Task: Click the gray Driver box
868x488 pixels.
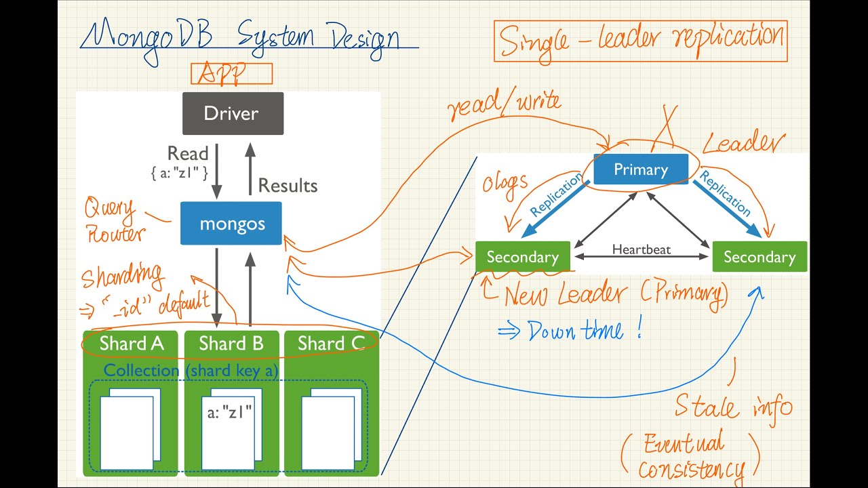Action: [x=233, y=113]
